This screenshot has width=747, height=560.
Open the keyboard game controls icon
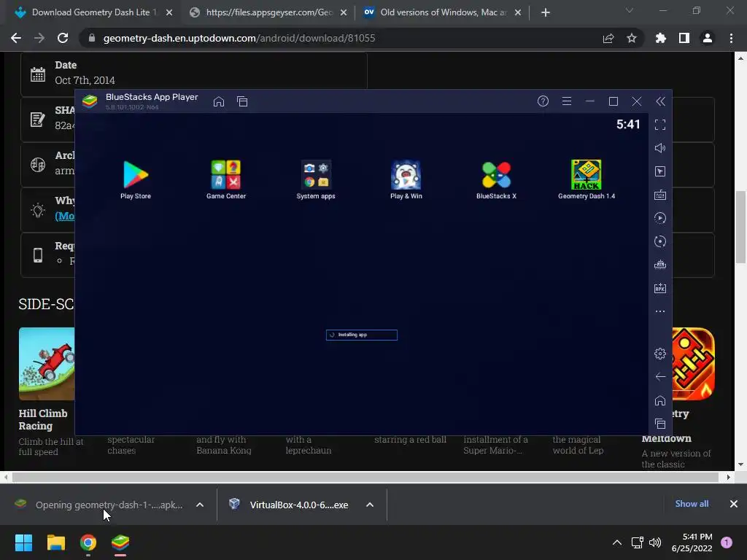(659, 195)
